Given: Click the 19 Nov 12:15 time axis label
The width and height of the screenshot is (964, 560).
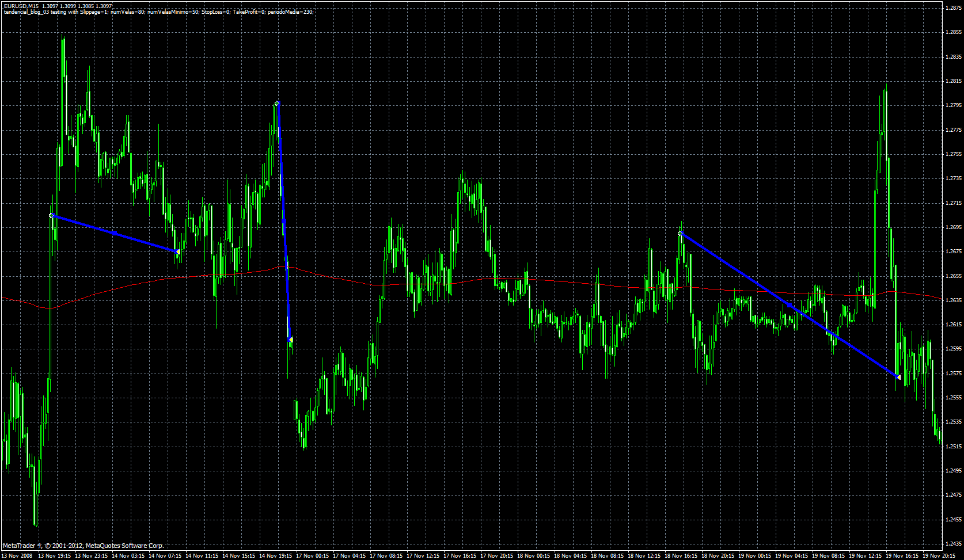Looking at the screenshot, I should (x=866, y=556).
